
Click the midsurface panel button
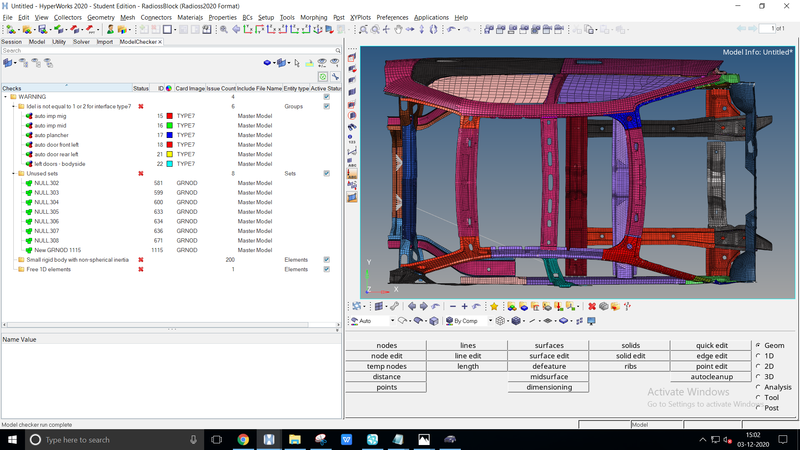[549, 377]
